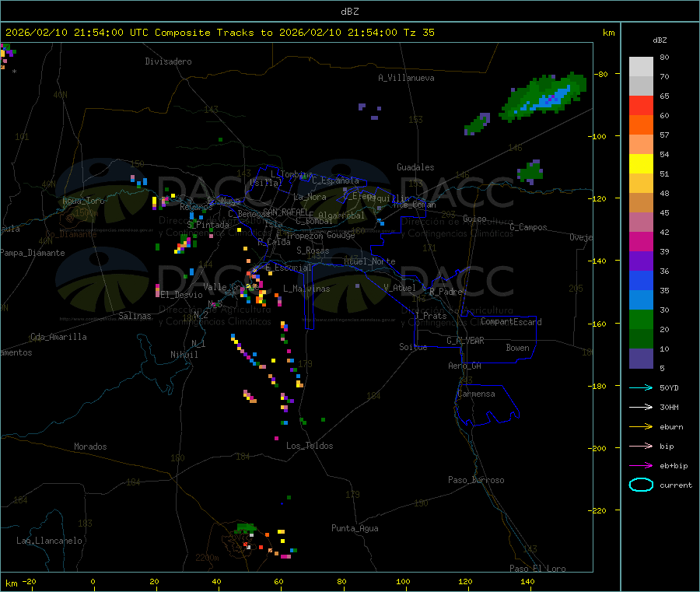700x592 pixels.
Task: Click the cyan 'current' ellipse in legend
Action: pos(641,485)
